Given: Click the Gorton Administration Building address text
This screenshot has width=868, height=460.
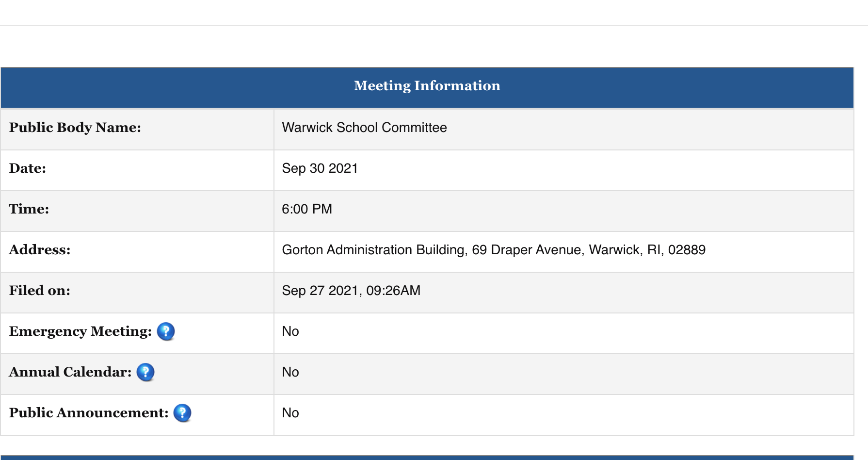Looking at the screenshot, I should coord(494,250).
